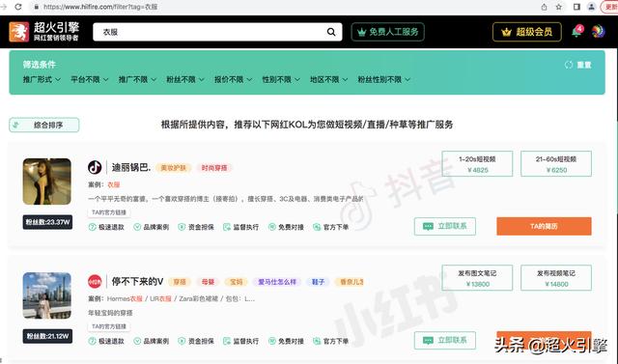This screenshot has height=364, width=618.
Task: Click 极速退款 icon in 停不下来的V row
Action: pos(93,341)
